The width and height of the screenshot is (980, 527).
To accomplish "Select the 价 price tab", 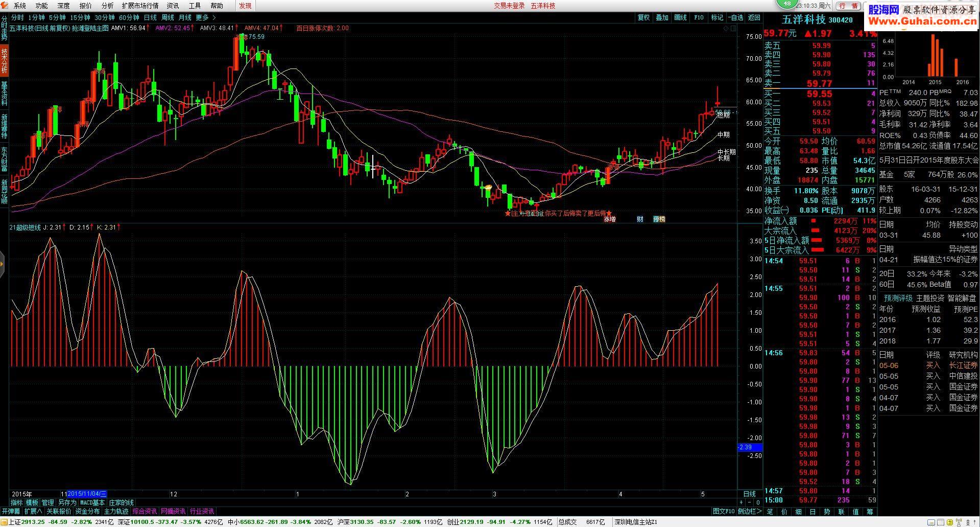I will tap(784, 512).
